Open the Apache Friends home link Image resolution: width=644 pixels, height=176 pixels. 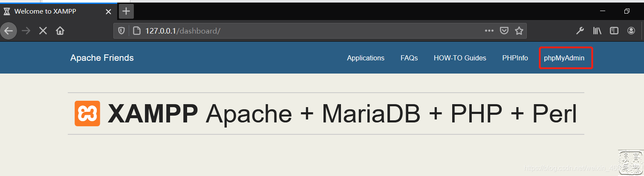click(102, 58)
